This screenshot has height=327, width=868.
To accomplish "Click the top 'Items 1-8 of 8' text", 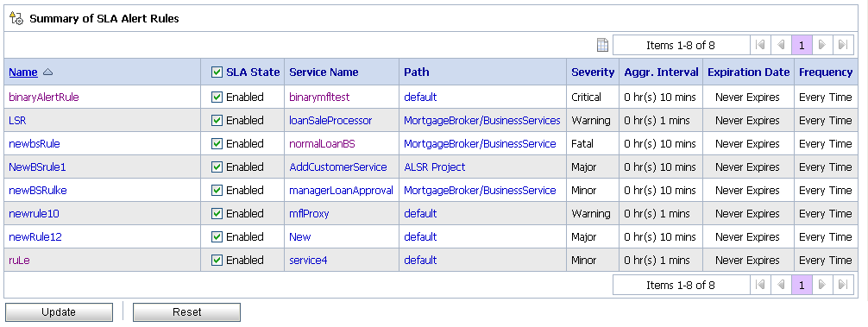I will (681, 45).
